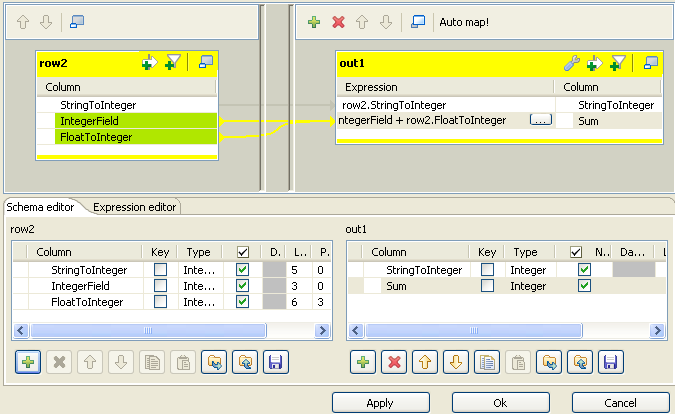
Task: Click Type cell of FloatToInteger in row2
Action: 197,302
